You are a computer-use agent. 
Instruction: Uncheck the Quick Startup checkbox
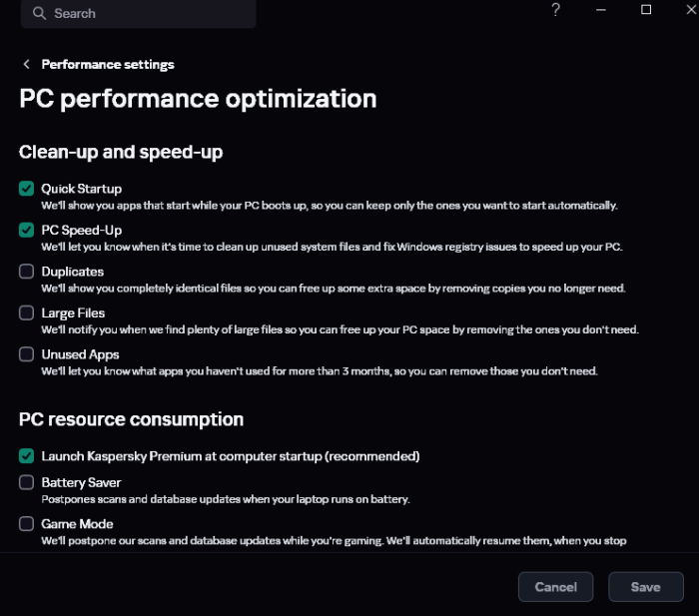click(26, 189)
